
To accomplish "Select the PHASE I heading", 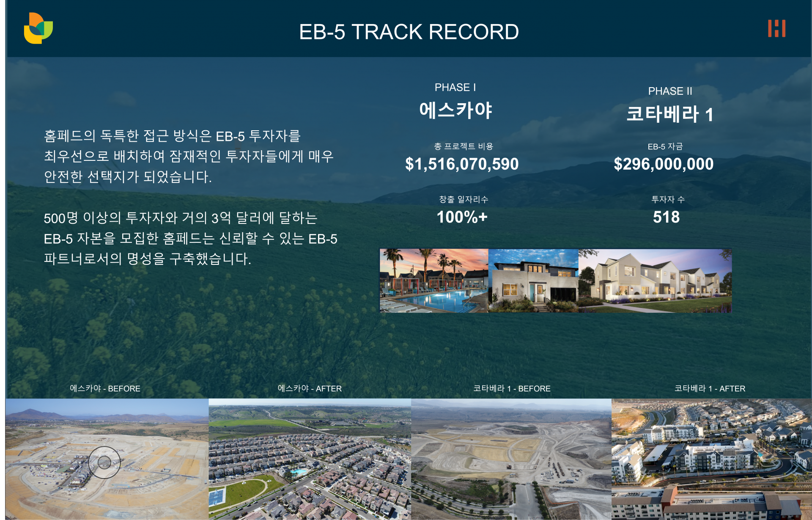I will point(455,88).
